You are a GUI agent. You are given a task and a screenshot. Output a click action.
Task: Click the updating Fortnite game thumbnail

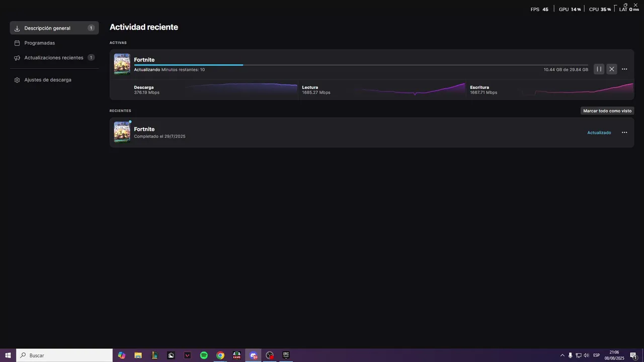pyautogui.click(x=122, y=64)
